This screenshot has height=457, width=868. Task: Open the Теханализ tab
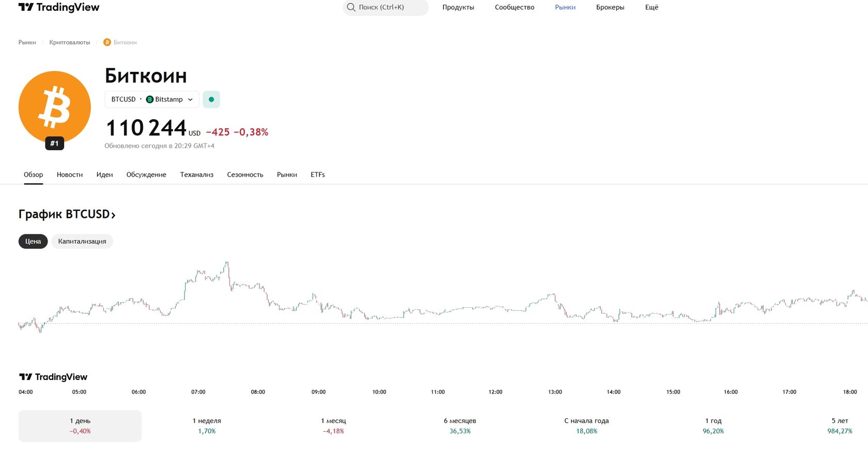pyautogui.click(x=197, y=175)
